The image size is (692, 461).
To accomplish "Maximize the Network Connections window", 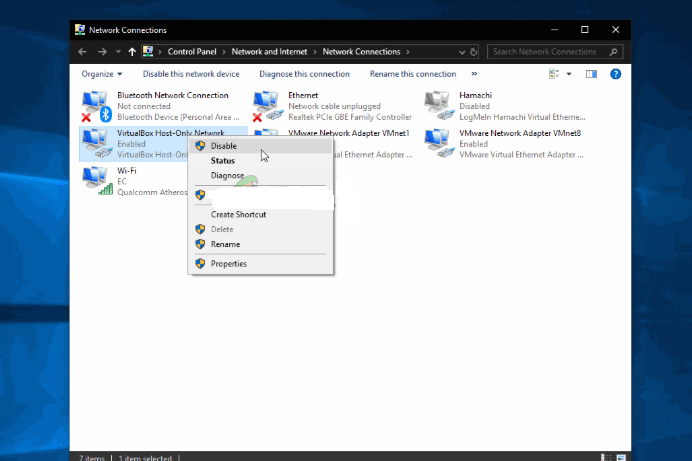I will (584, 30).
